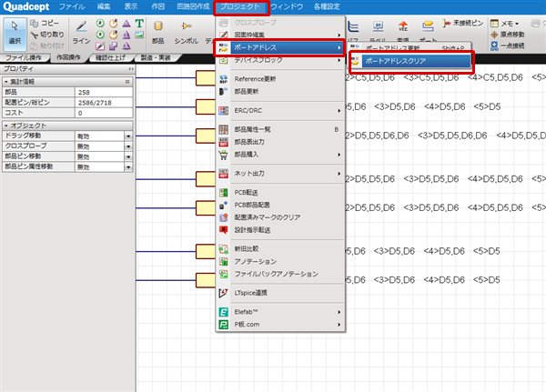This screenshot has width=546, height=392.
Task: Select the second orange arc tool
Action: coord(113,35)
